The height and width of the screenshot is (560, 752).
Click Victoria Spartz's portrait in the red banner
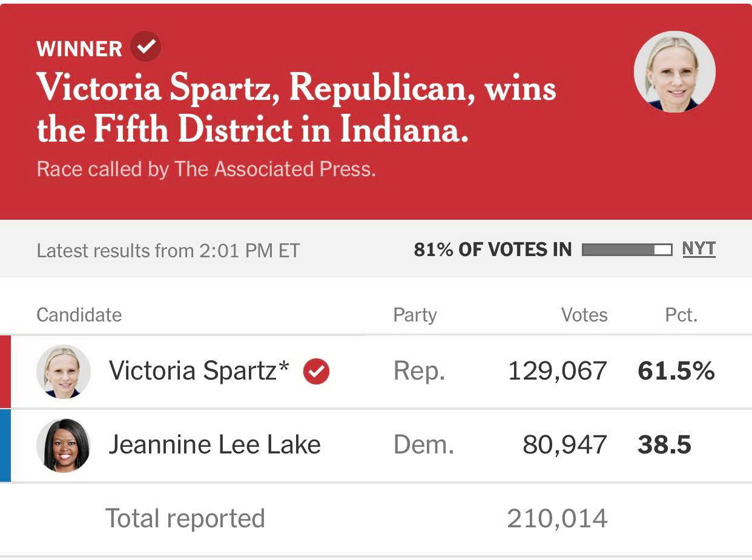coord(674,71)
